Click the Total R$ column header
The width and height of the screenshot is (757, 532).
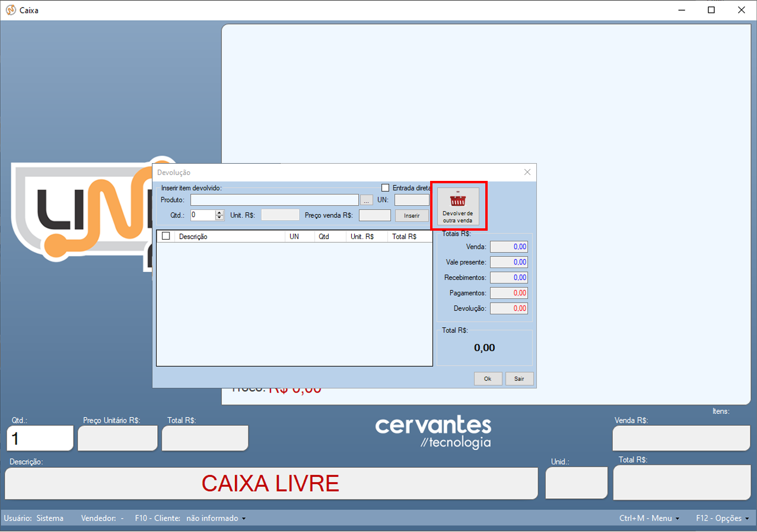coord(410,236)
